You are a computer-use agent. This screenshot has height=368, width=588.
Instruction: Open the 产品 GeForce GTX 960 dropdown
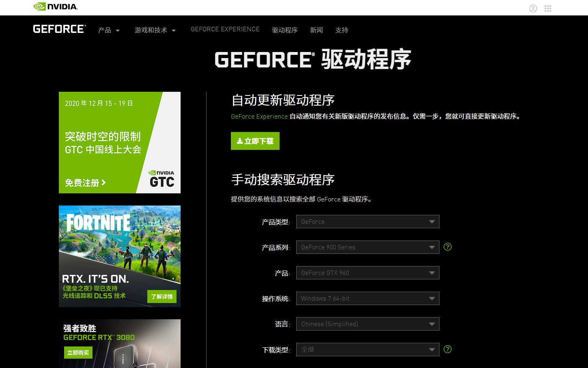[368, 273]
